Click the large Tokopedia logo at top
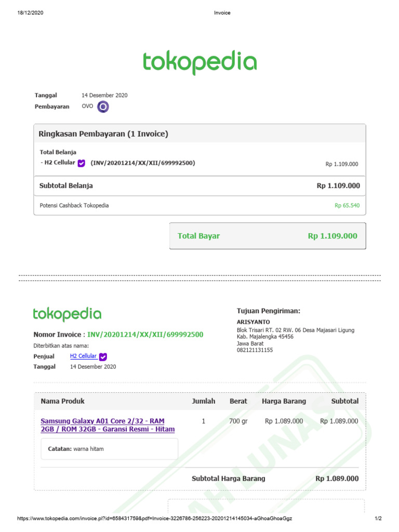 [199, 62]
